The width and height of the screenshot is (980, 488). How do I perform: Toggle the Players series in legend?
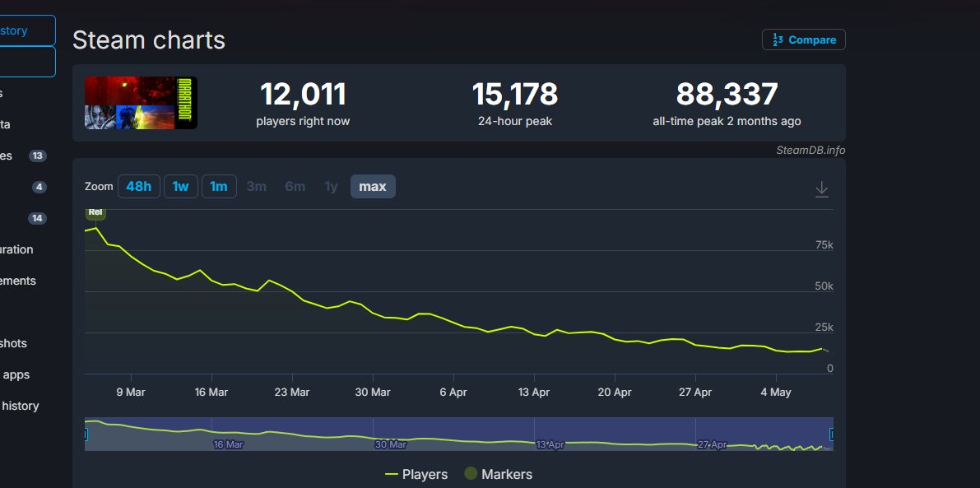click(x=417, y=474)
